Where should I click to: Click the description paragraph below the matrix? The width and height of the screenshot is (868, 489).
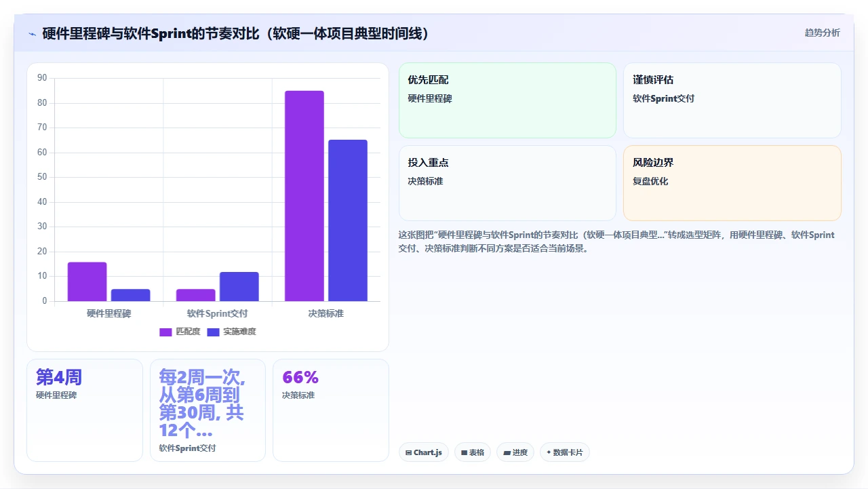(x=617, y=241)
